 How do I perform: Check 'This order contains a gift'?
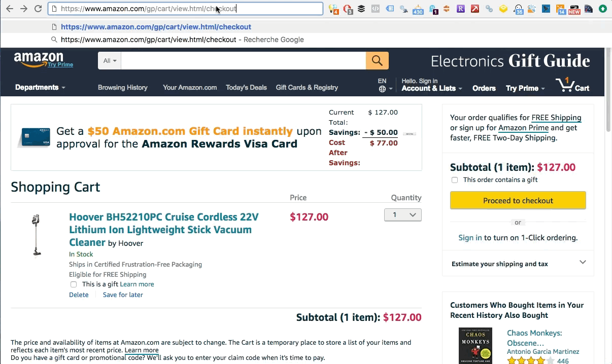[455, 180]
